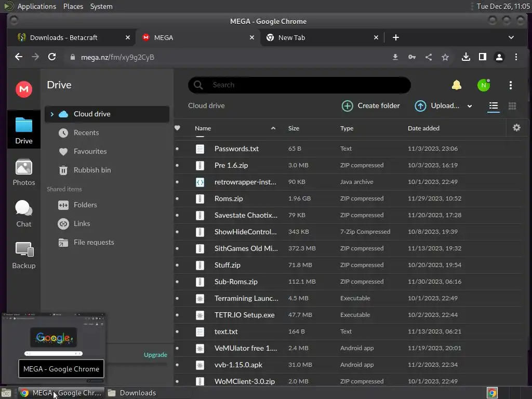The width and height of the screenshot is (532, 399).
Task: Select Stuff.zip file
Action: pos(348,265)
